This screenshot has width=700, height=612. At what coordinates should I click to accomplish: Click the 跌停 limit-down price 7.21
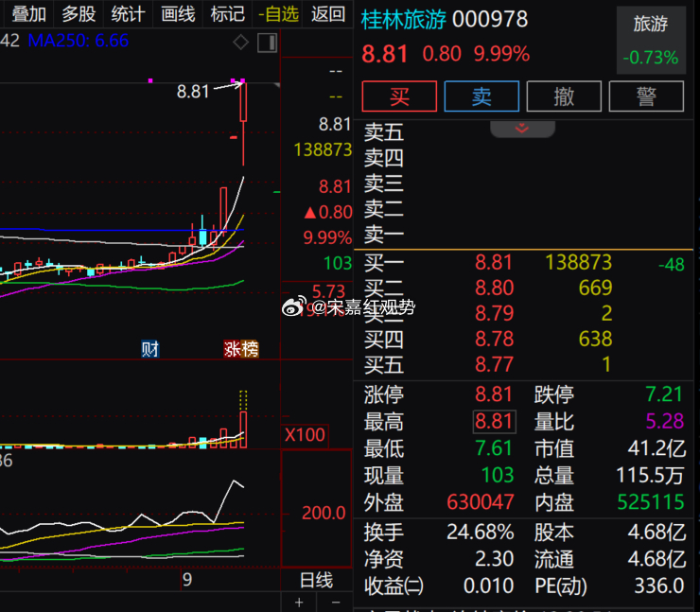(664, 394)
